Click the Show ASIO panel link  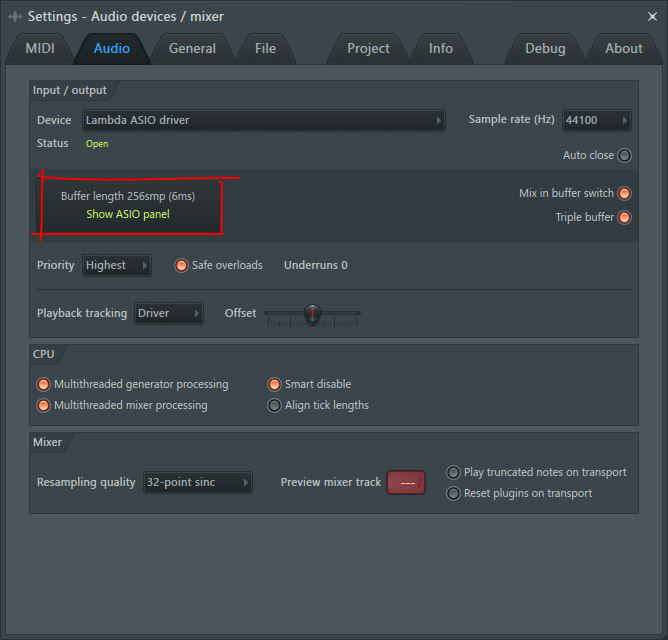[128, 214]
